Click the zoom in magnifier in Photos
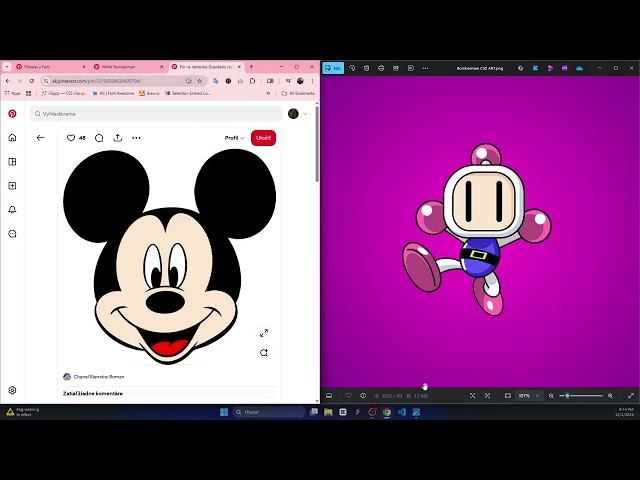Image resolution: width=640 pixels, height=480 pixels. [610, 396]
